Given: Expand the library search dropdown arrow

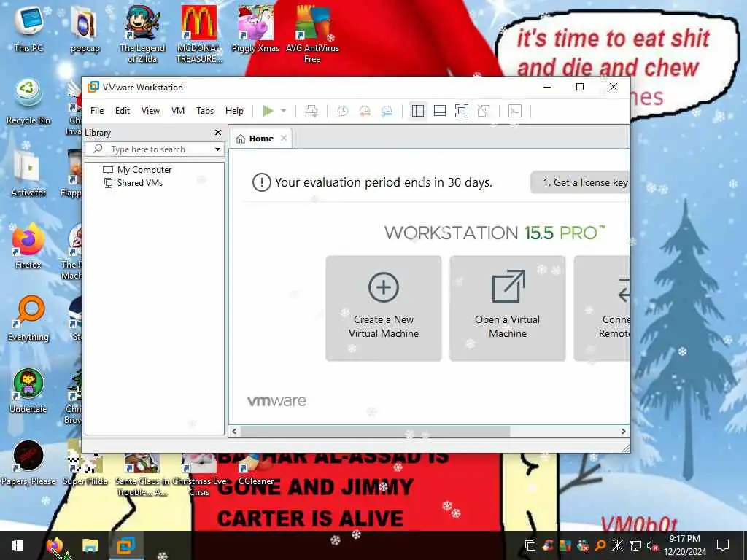Looking at the screenshot, I should (x=217, y=149).
